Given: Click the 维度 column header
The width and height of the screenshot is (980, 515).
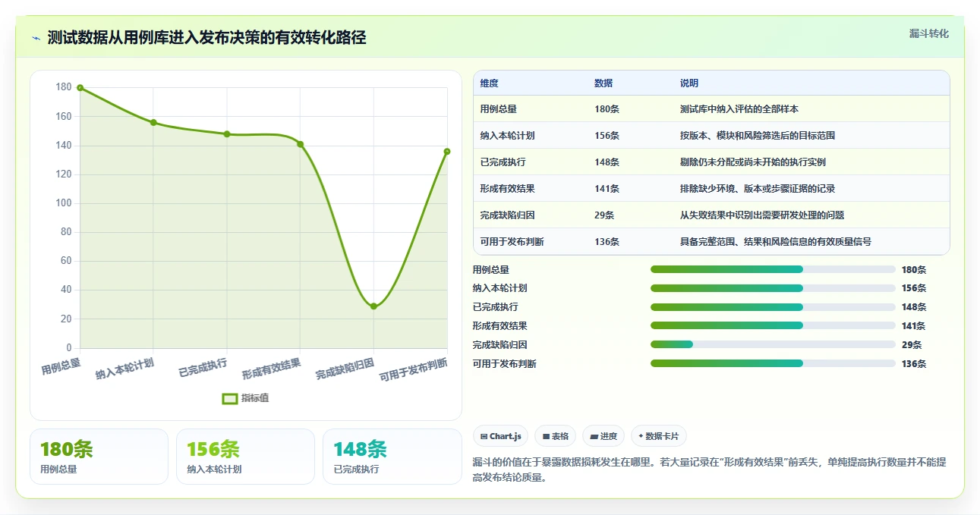Looking at the screenshot, I should click(490, 83).
